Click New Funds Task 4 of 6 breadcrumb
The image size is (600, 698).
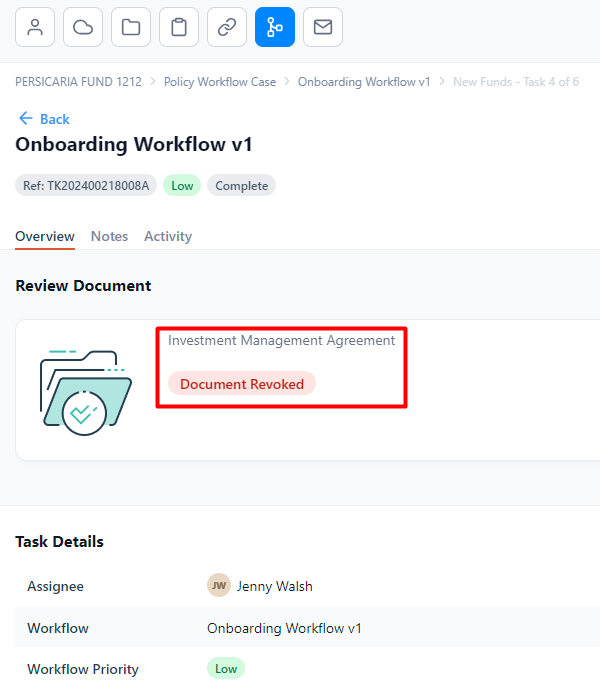pyautogui.click(x=516, y=82)
